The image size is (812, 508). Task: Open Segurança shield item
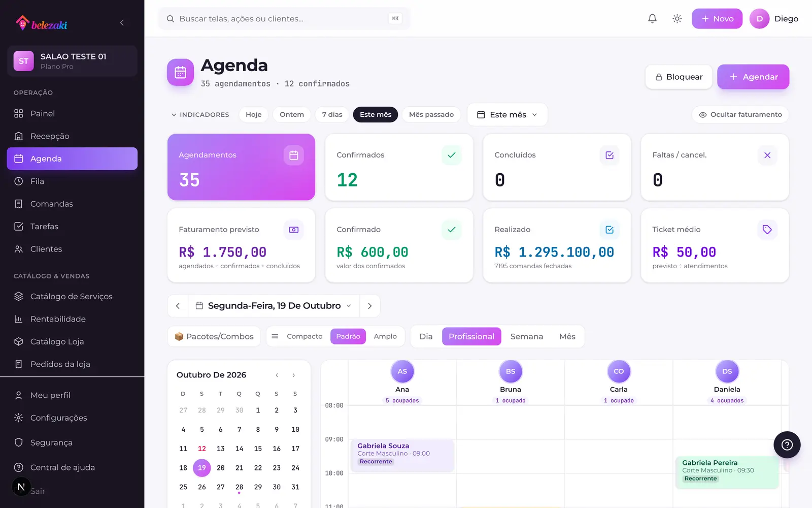72,442
